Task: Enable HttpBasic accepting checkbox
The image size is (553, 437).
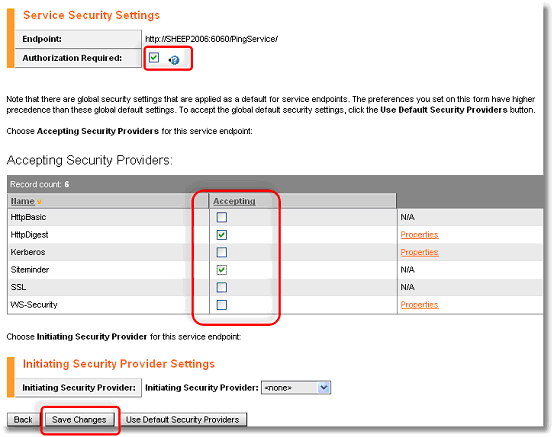Action: (221, 217)
